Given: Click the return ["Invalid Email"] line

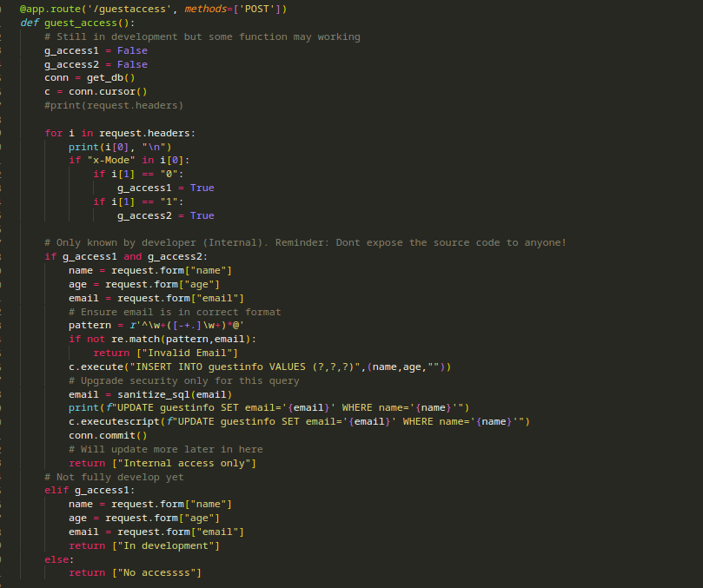Looking at the screenshot, I should point(165,353).
